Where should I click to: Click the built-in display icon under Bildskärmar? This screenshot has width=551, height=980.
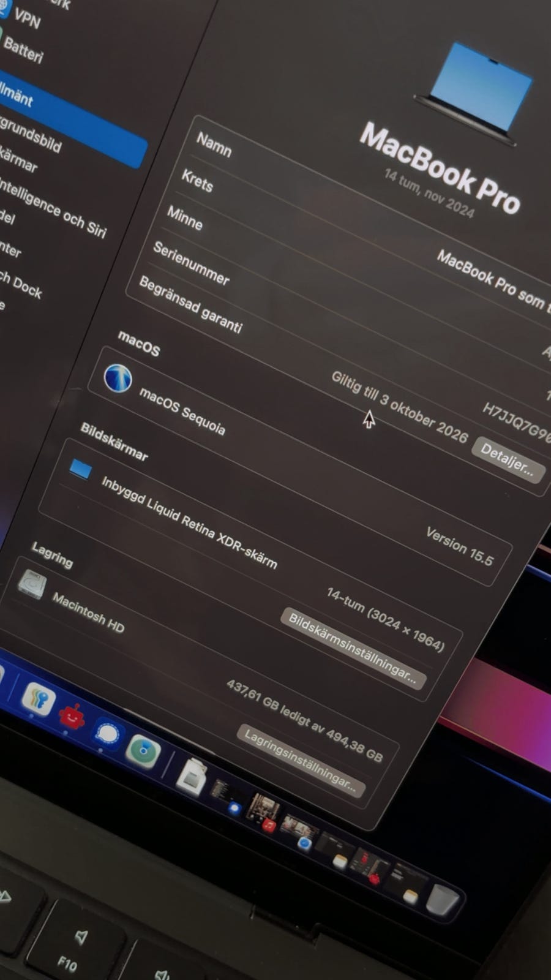pyautogui.click(x=80, y=470)
